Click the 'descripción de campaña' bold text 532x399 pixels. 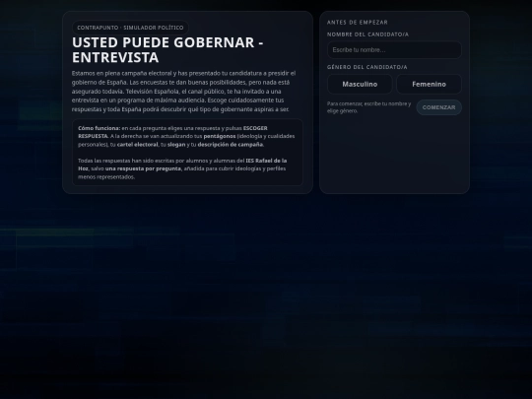[231, 145]
